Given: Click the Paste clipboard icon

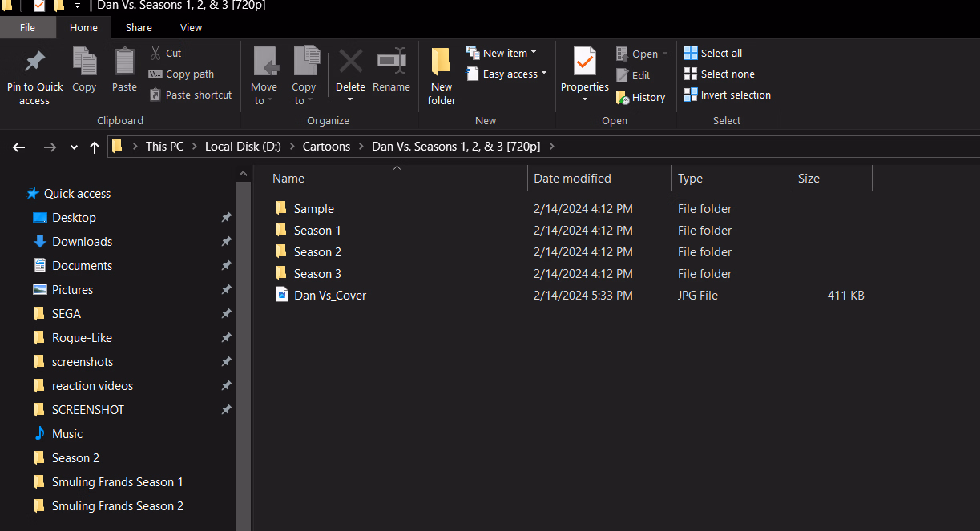Looking at the screenshot, I should [x=124, y=62].
